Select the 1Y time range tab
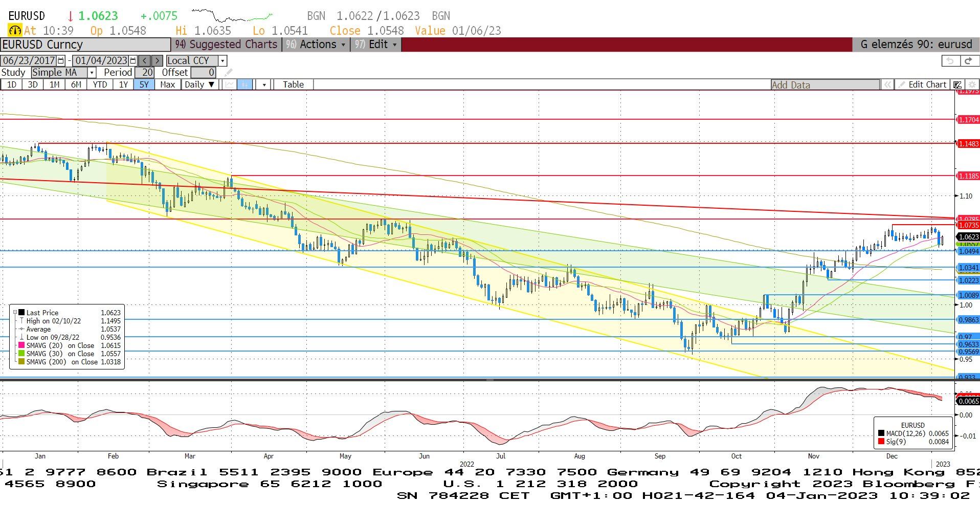The image size is (980, 524). [x=123, y=84]
